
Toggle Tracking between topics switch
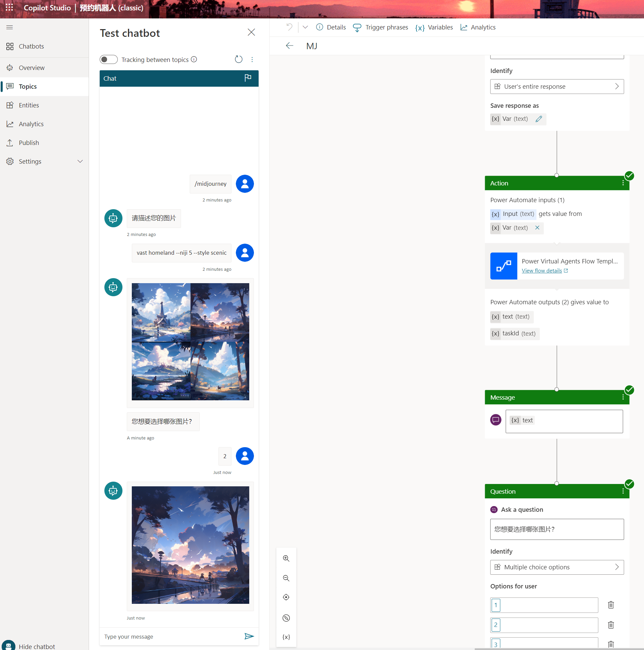108,59
